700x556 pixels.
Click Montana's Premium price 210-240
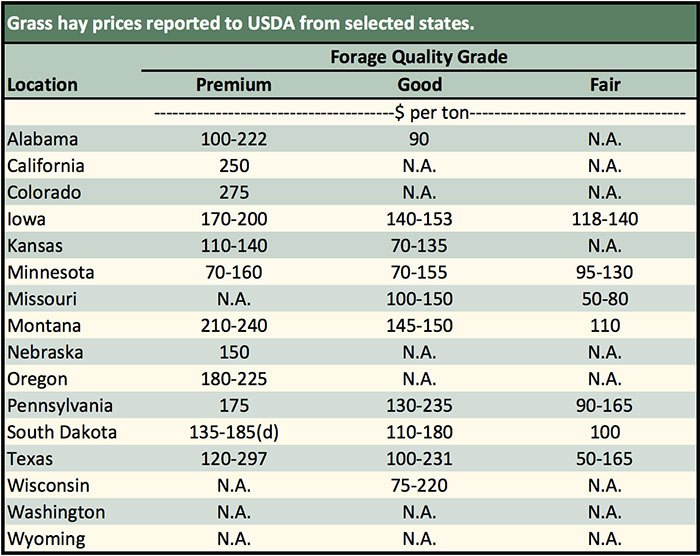(233, 326)
